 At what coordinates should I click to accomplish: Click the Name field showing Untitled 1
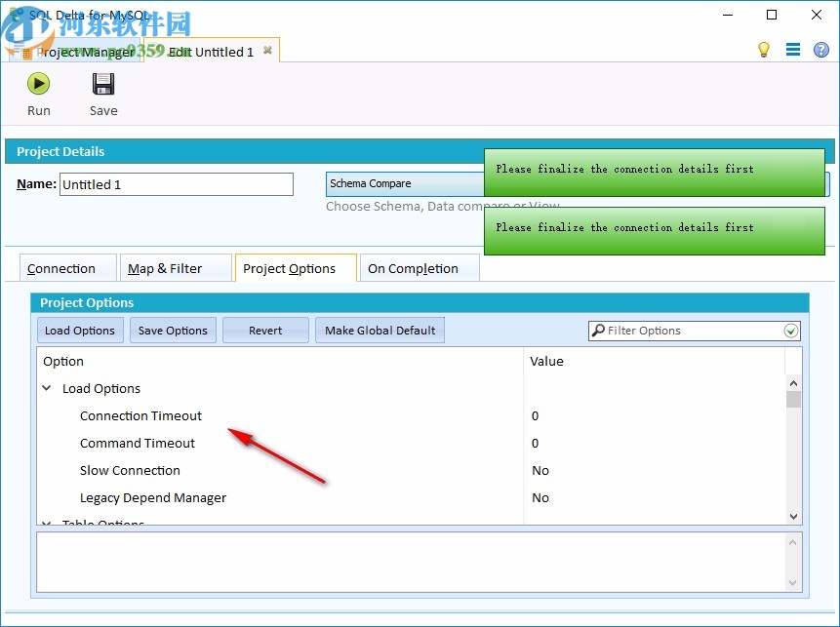(176, 183)
